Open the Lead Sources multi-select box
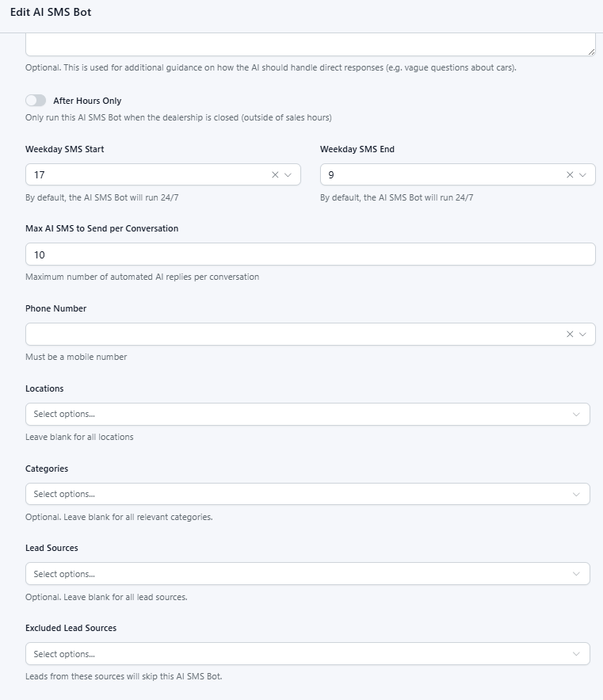Viewport: 603px width, 700px height. pyautogui.click(x=293, y=574)
